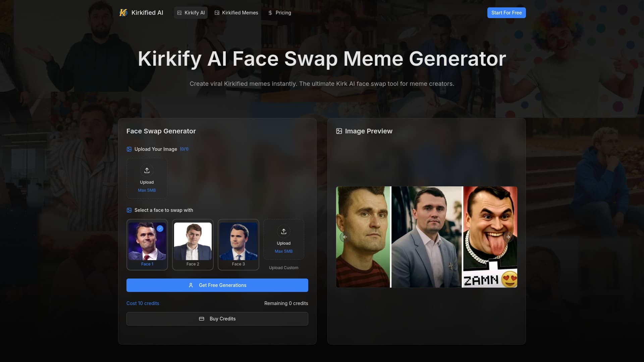
Task: Click the Image Preview panel icon
Action: point(339,131)
